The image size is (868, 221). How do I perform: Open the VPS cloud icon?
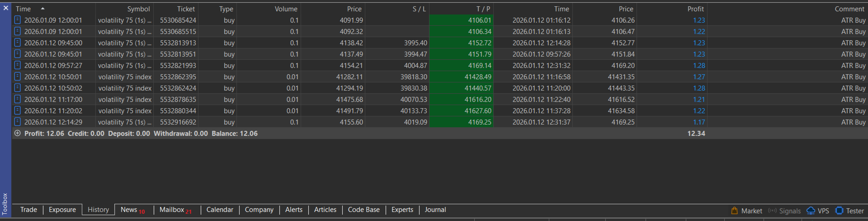811,211
